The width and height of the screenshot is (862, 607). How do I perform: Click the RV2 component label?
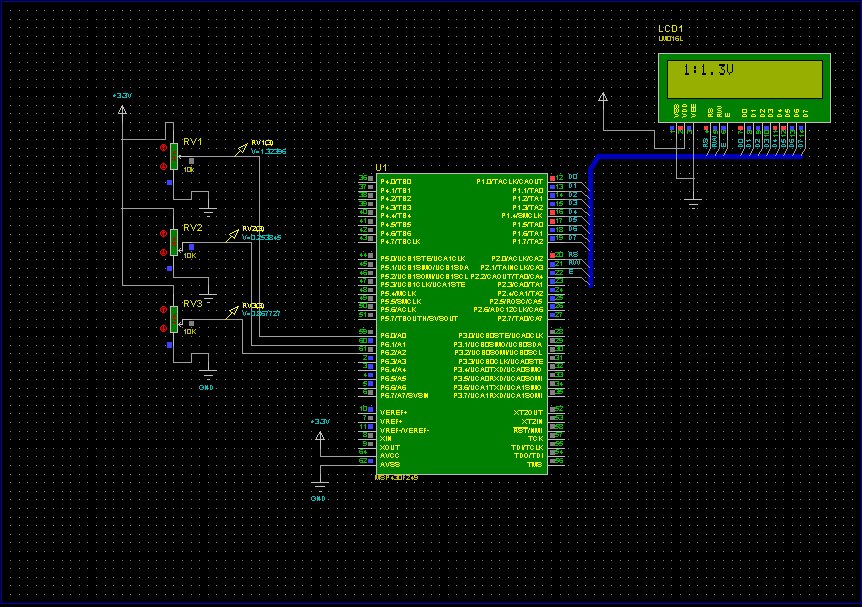pyautogui.click(x=192, y=228)
